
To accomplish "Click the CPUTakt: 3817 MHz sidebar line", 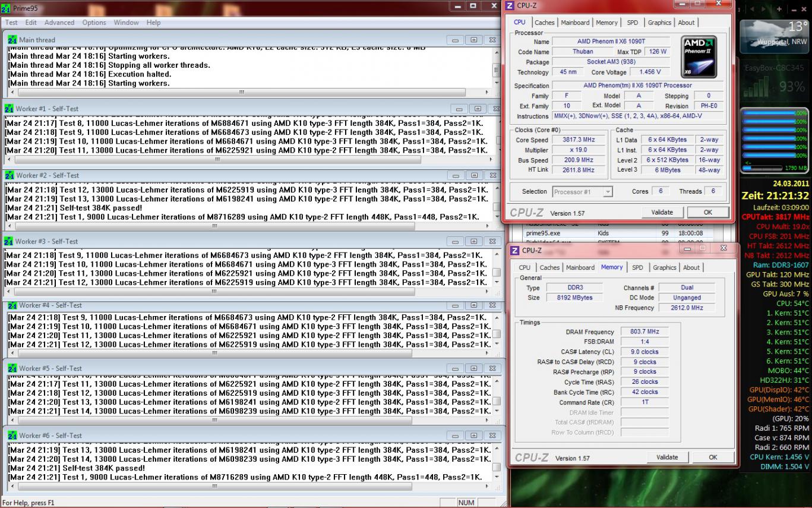I will tap(775, 217).
